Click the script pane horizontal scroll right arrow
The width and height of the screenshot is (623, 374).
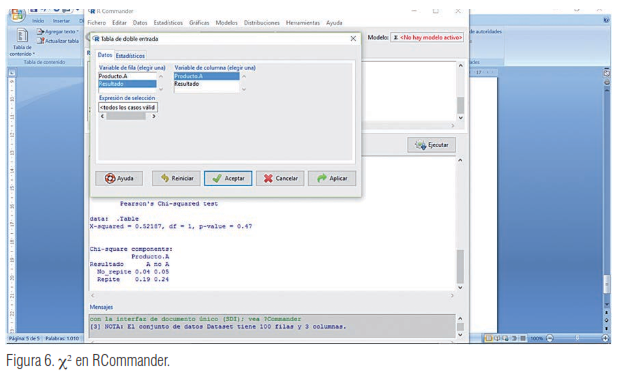tap(452, 126)
